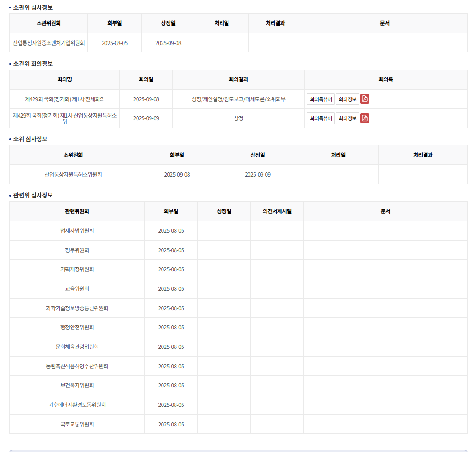Click 회의록뷰어 button for 제1차 전체회의
Viewport: 476px width, 452px height.
(320, 99)
